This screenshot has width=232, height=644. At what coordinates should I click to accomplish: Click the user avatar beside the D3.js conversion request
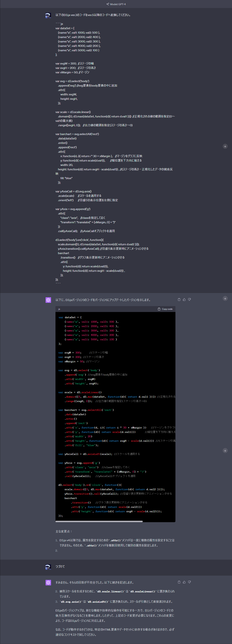click(x=48, y=15)
